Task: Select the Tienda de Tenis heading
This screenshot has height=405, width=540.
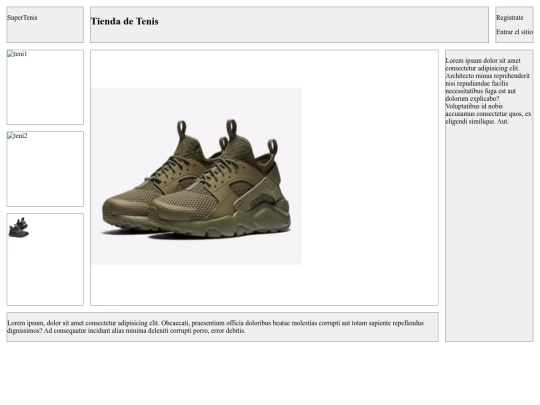Action: pos(124,21)
